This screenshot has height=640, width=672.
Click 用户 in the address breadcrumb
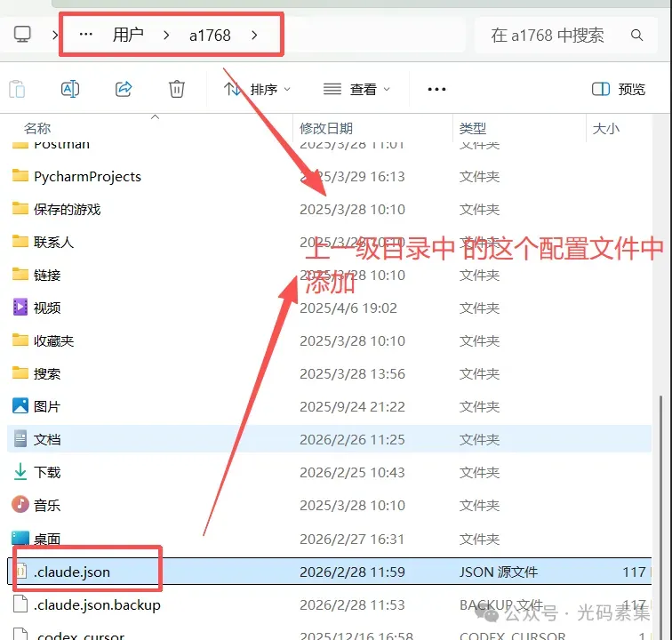[x=128, y=36]
